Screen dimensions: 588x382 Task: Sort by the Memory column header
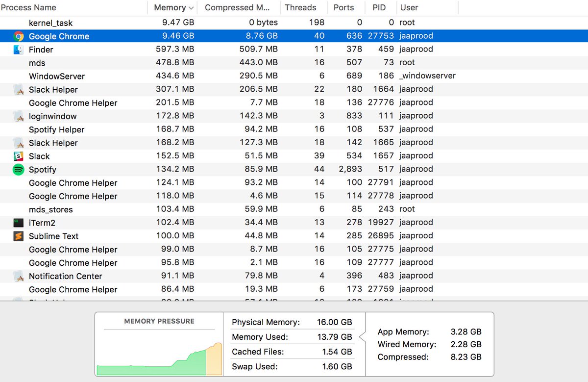(x=173, y=7)
